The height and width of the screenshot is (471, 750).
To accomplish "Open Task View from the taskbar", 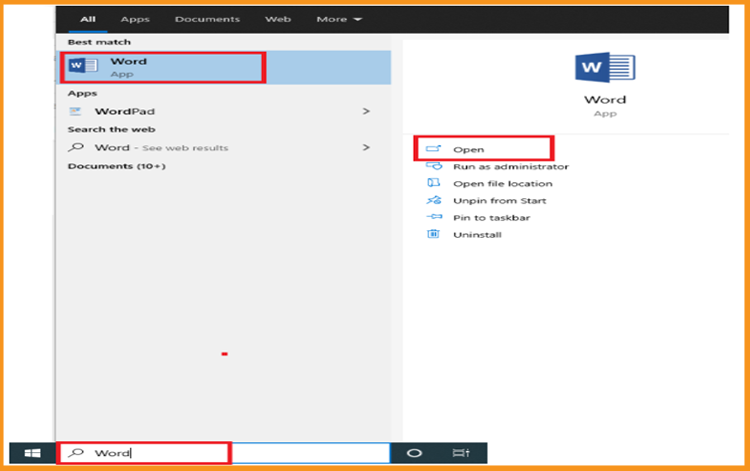I will pyautogui.click(x=461, y=453).
